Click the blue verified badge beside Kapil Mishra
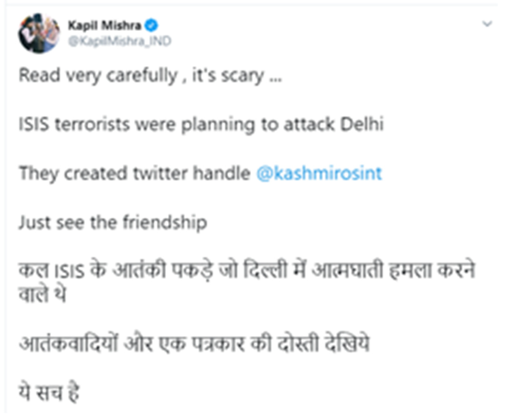 tap(151, 26)
